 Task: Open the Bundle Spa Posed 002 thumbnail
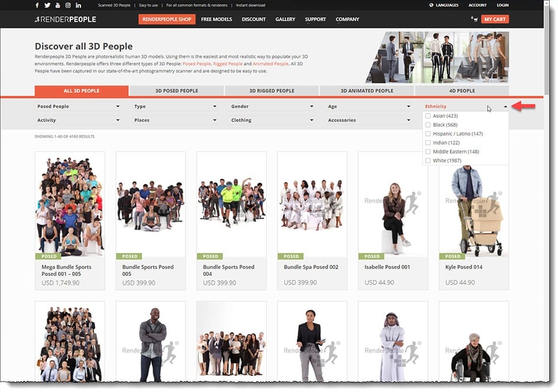pyautogui.click(x=312, y=205)
